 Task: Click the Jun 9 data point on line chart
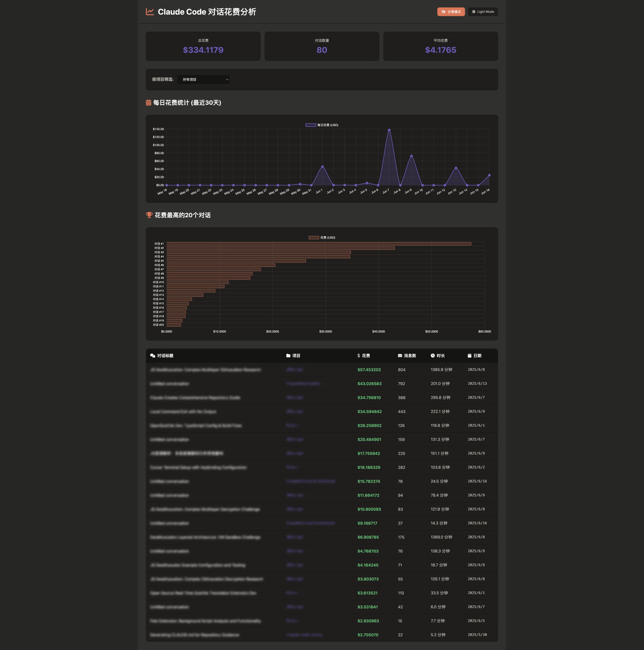click(411, 156)
